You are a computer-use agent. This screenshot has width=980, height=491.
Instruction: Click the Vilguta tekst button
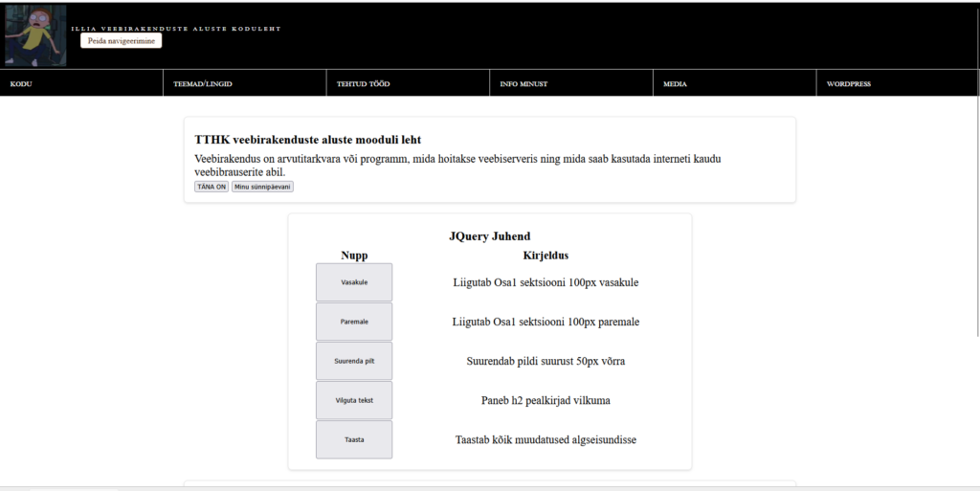[x=354, y=400]
